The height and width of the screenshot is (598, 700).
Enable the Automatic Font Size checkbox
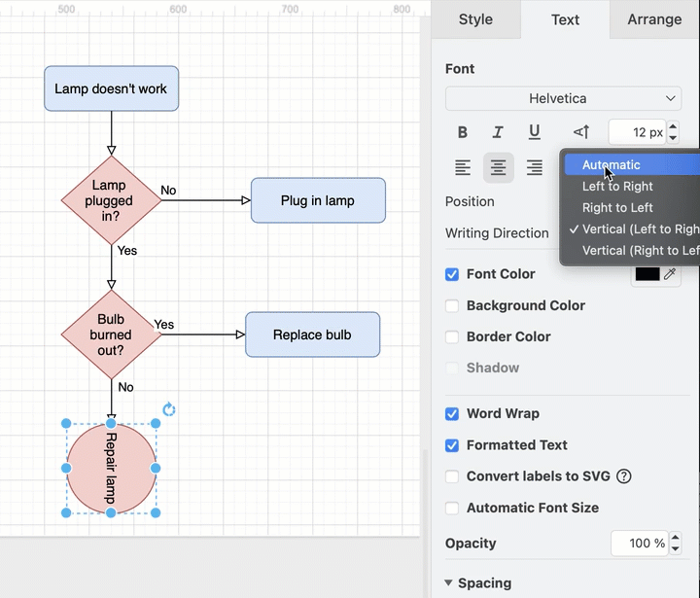tap(452, 509)
